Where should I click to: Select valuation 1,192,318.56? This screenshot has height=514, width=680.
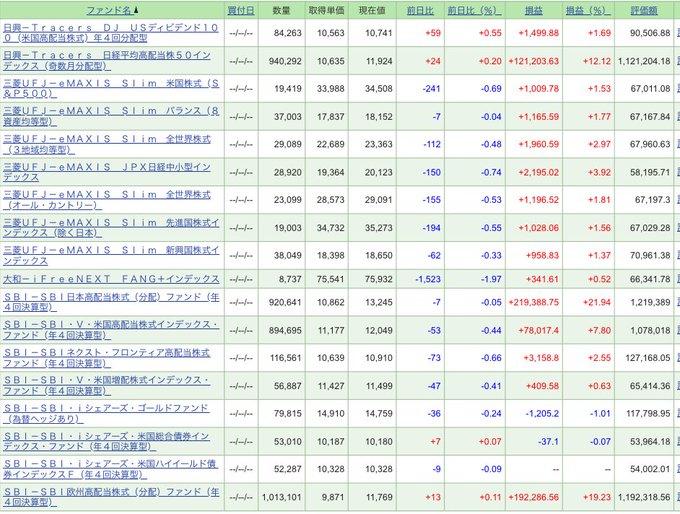point(644,498)
